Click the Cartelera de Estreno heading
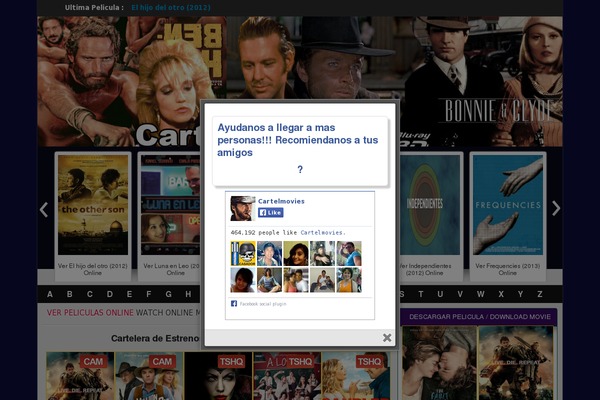The width and height of the screenshot is (600, 400). [155, 338]
